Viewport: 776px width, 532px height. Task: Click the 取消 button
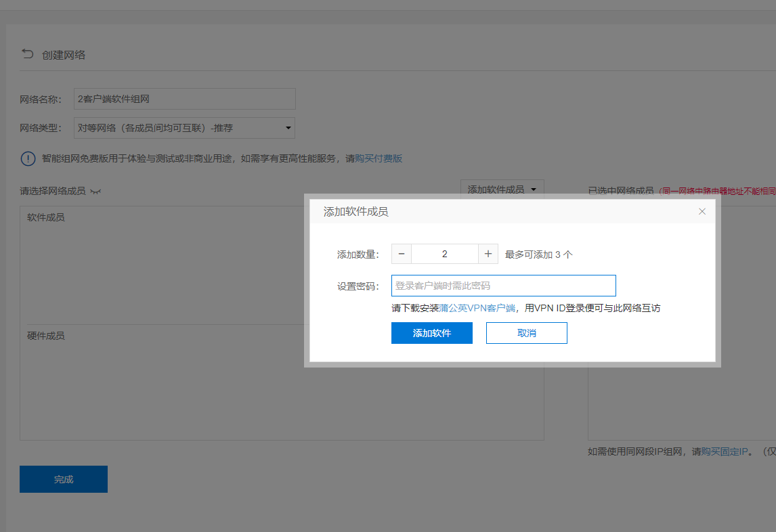click(526, 332)
